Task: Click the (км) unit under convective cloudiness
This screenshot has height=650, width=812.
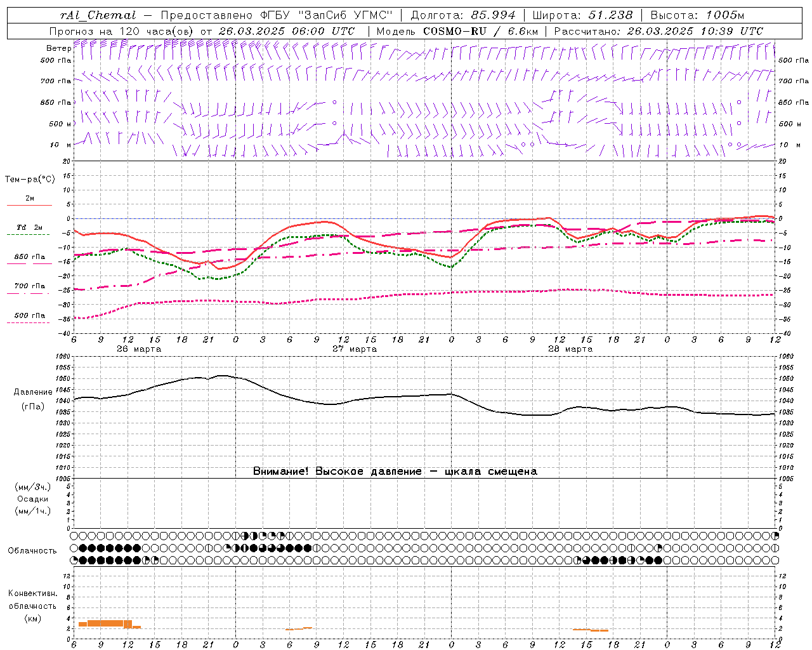Action: point(32,618)
